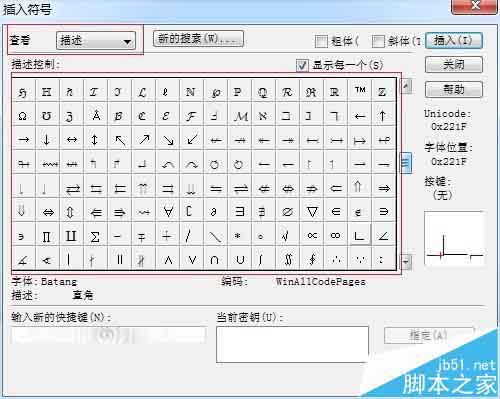Click the 关闭 close button
Image resolution: width=500 pixels, height=399 pixels.
pyautogui.click(x=454, y=65)
